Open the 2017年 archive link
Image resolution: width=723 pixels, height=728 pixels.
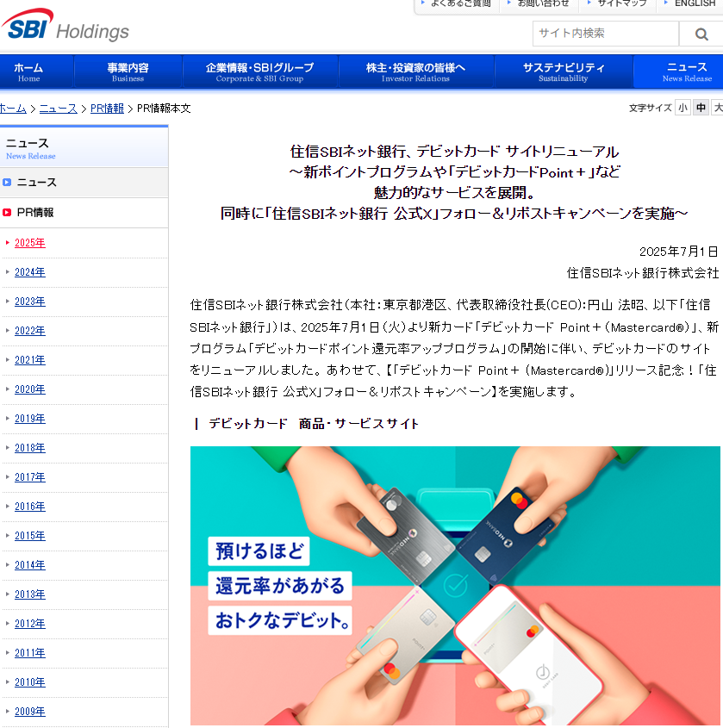29,476
